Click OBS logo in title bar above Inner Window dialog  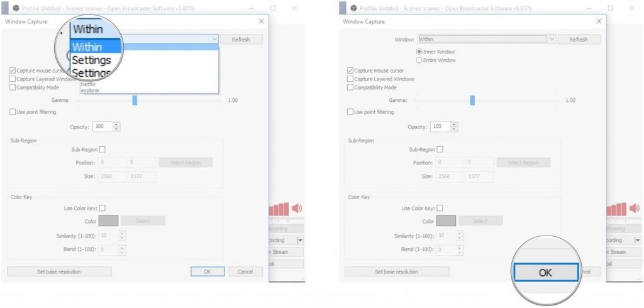353,8
